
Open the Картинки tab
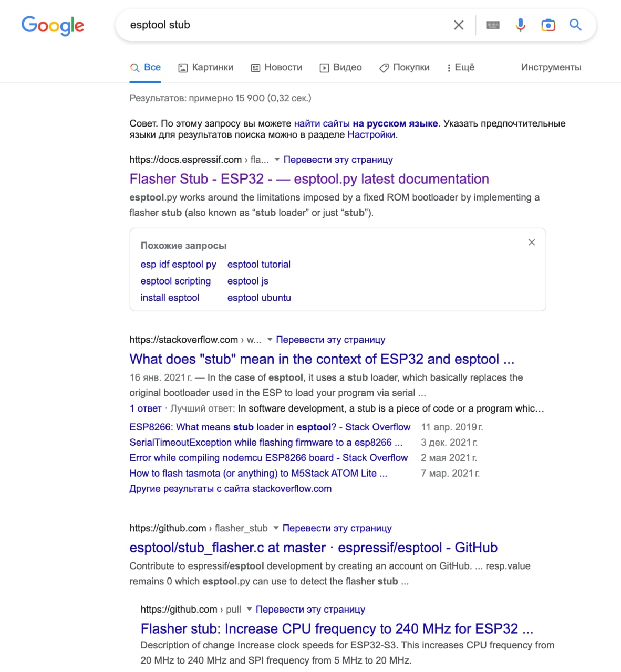206,68
